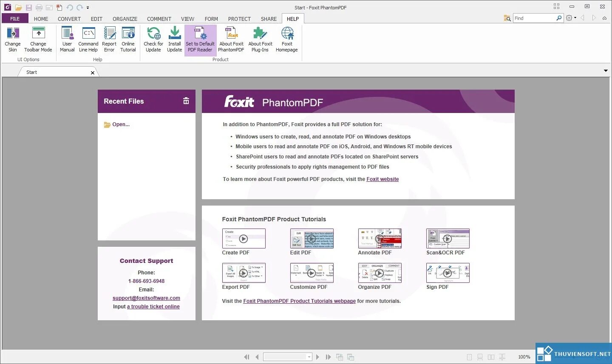Play the Organize PDF tutorial
Screen dimensions: 612x364
click(x=380, y=273)
